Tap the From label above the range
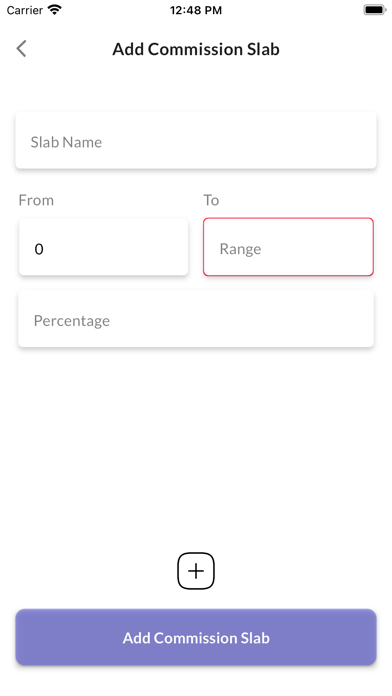The image size is (392, 696). click(x=36, y=200)
